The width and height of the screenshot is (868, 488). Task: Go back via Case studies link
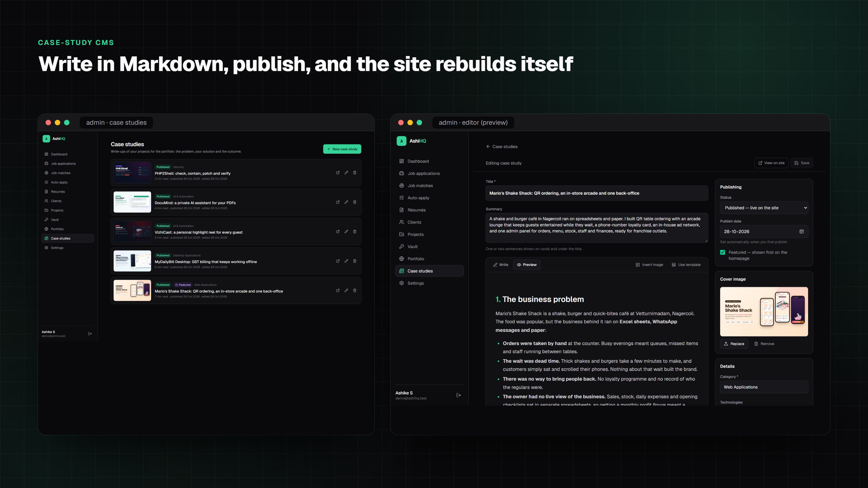502,146
